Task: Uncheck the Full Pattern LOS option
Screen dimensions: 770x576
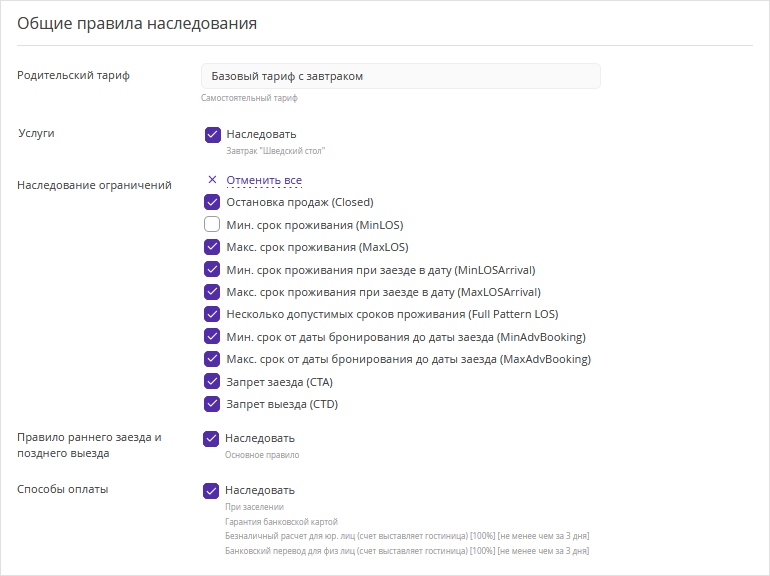Action: tap(212, 314)
